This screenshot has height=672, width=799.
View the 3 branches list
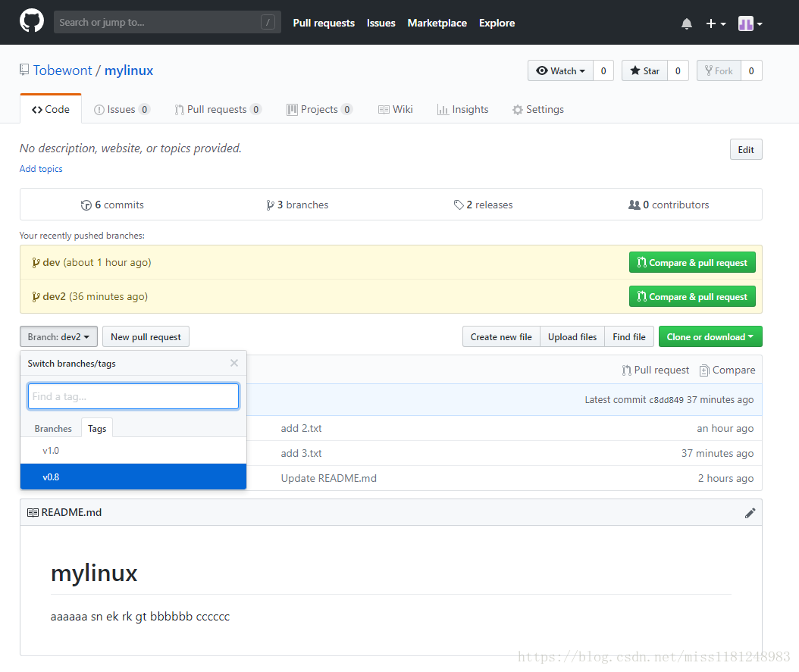click(x=297, y=205)
